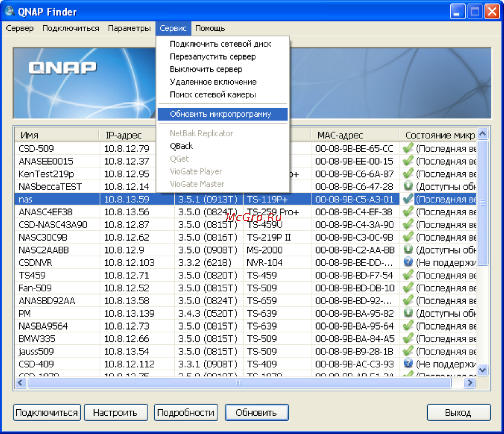Click checkmark icon in selected nas row
Image resolution: width=504 pixels, height=434 pixels.
[x=408, y=199]
